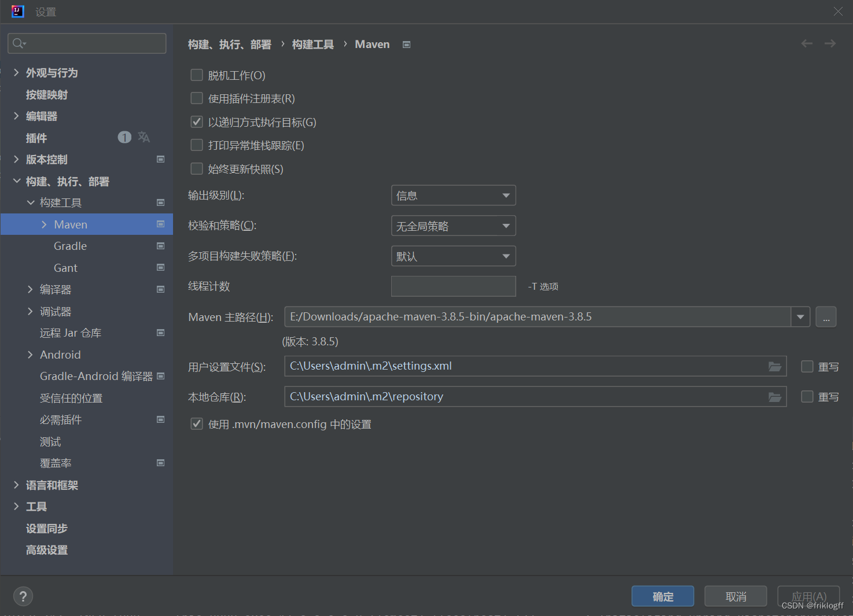853x616 pixels.
Task: Open Maven 主路径 dropdown arrow
Action: [x=800, y=317]
